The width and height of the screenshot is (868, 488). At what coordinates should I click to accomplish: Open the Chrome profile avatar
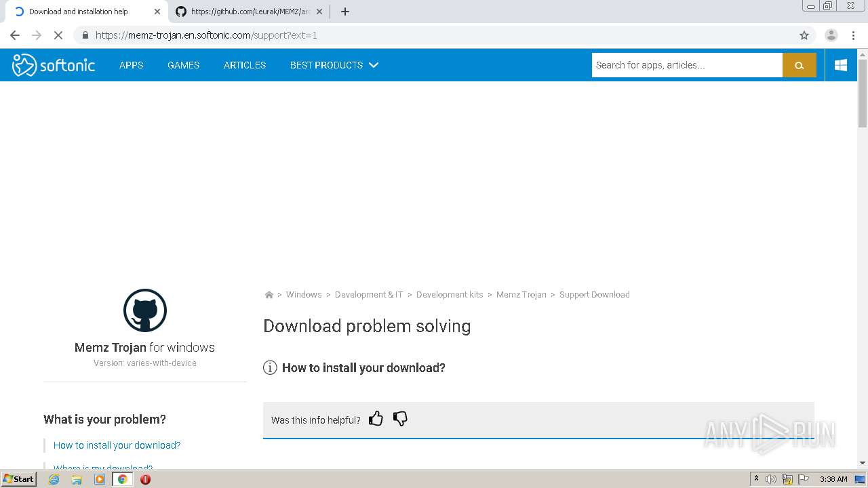coord(831,35)
